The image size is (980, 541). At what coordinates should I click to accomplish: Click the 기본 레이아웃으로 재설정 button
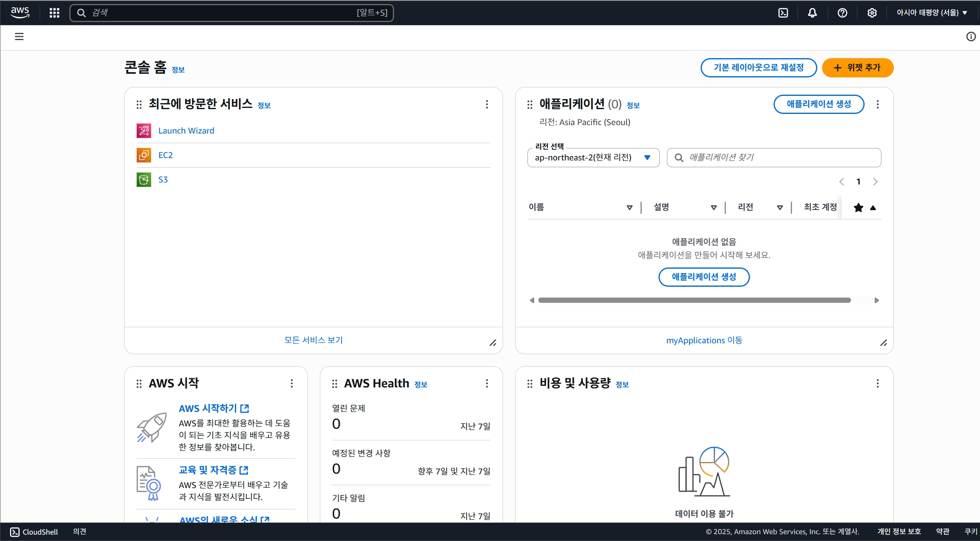click(x=758, y=68)
